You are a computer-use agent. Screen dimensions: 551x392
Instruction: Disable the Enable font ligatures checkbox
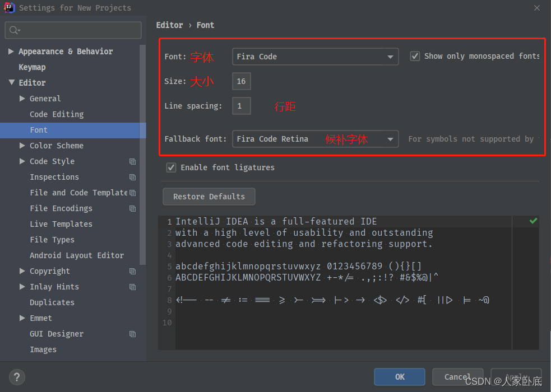coord(171,167)
